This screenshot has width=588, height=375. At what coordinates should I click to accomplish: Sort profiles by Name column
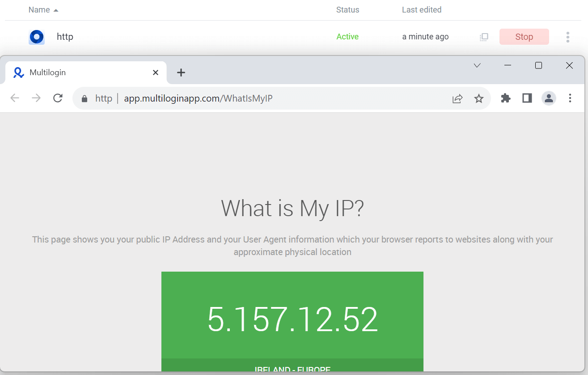click(x=43, y=10)
